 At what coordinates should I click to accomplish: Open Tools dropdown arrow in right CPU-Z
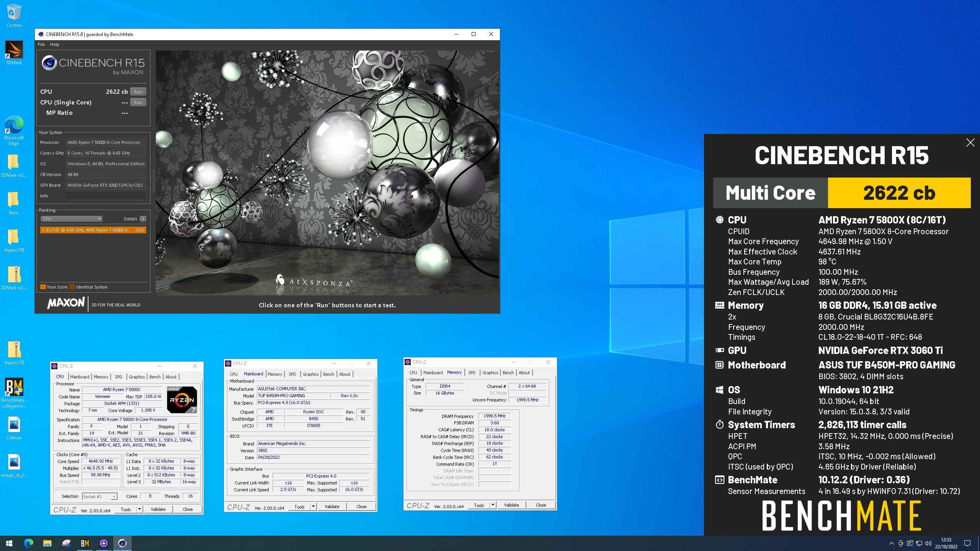point(493,505)
